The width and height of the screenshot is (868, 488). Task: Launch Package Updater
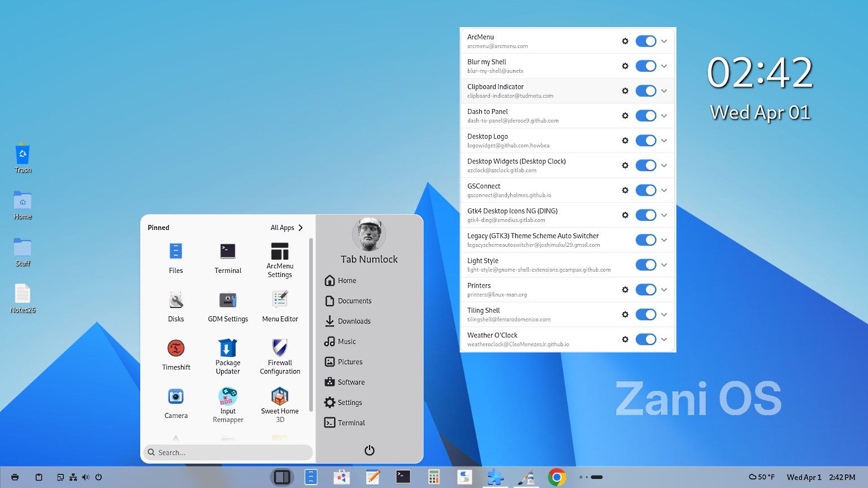pyautogui.click(x=228, y=356)
